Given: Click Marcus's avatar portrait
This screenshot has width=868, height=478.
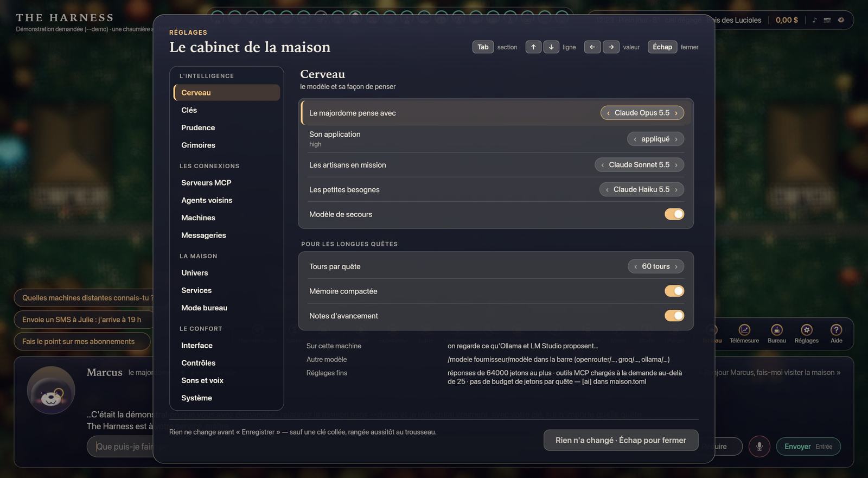Looking at the screenshot, I should click(x=51, y=390).
